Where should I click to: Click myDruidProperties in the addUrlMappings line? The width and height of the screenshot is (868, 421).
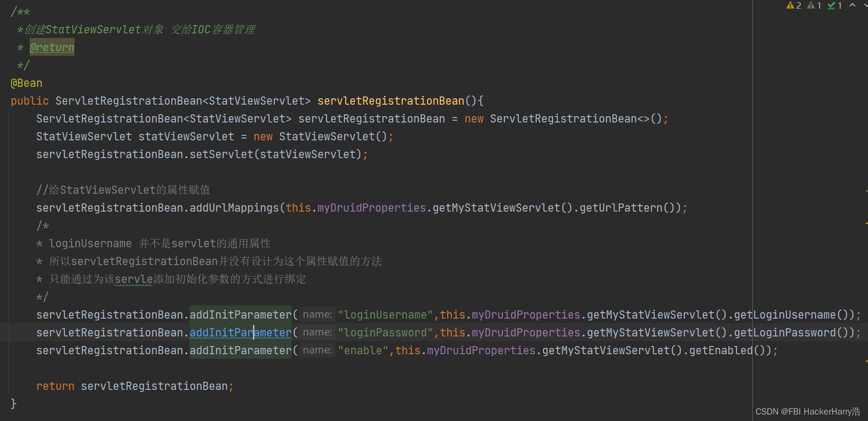(x=372, y=208)
